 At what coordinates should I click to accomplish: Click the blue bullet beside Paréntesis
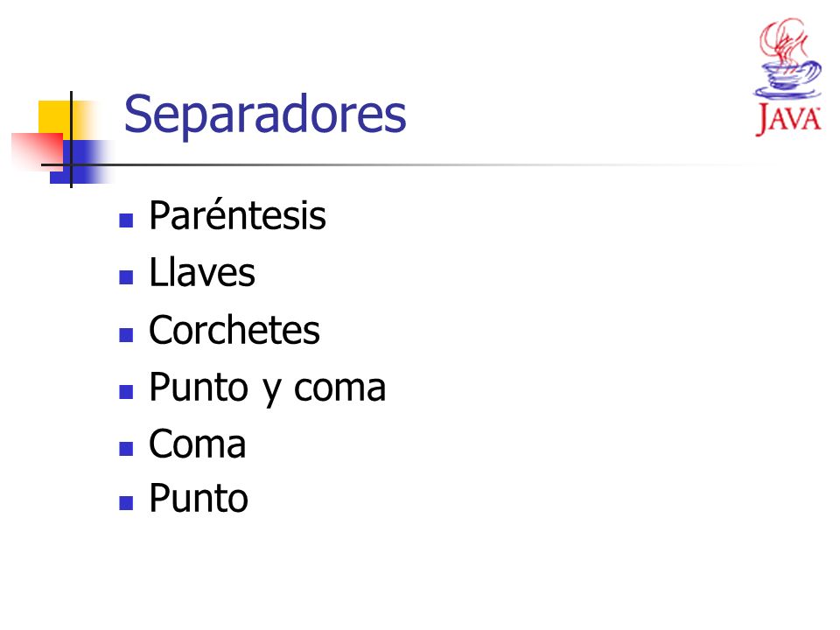tap(126, 220)
